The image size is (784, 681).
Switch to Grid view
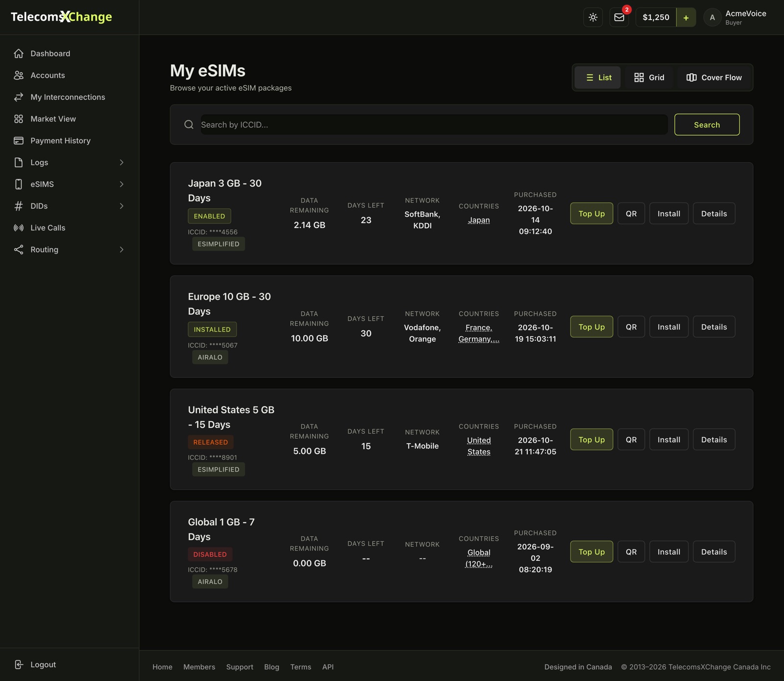click(x=649, y=77)
